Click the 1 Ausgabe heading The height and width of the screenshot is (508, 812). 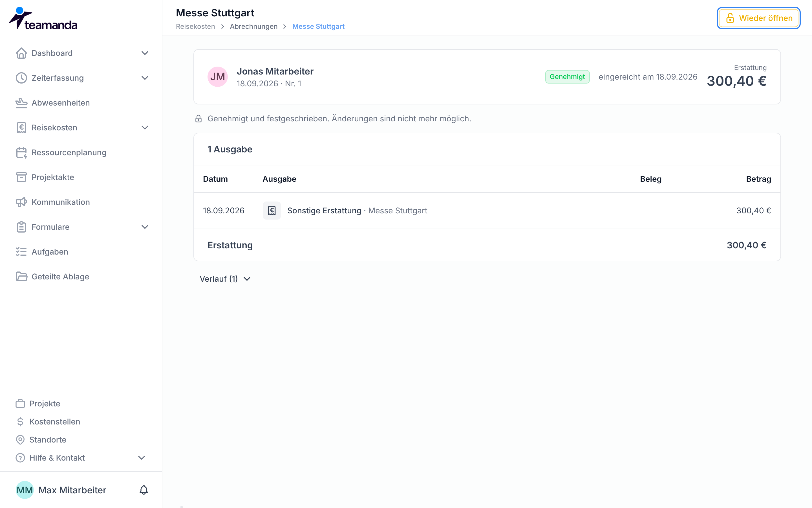[x=230, y=149]
